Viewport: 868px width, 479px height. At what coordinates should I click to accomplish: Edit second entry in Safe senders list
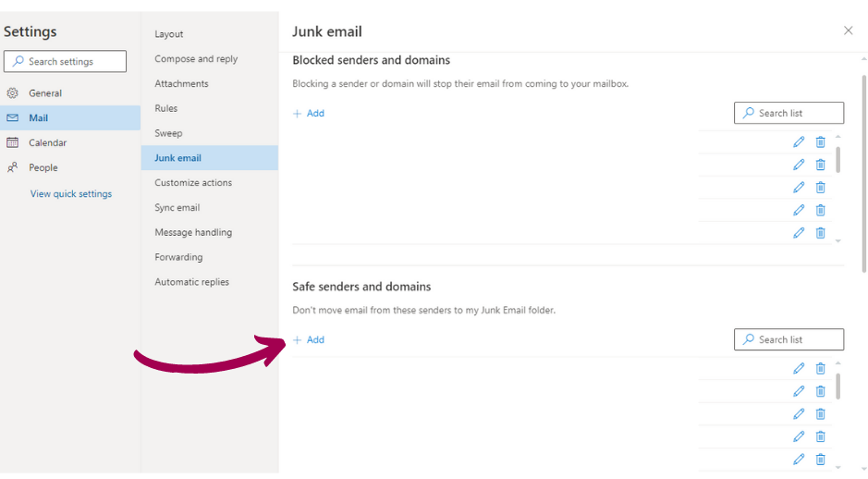pyautogui.click(x=799, y=391)
